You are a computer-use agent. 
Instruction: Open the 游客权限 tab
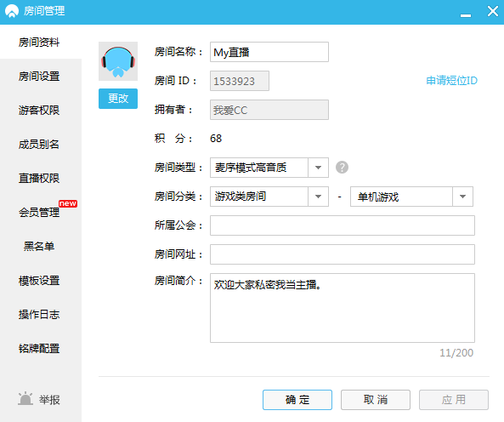pos(39,111)
